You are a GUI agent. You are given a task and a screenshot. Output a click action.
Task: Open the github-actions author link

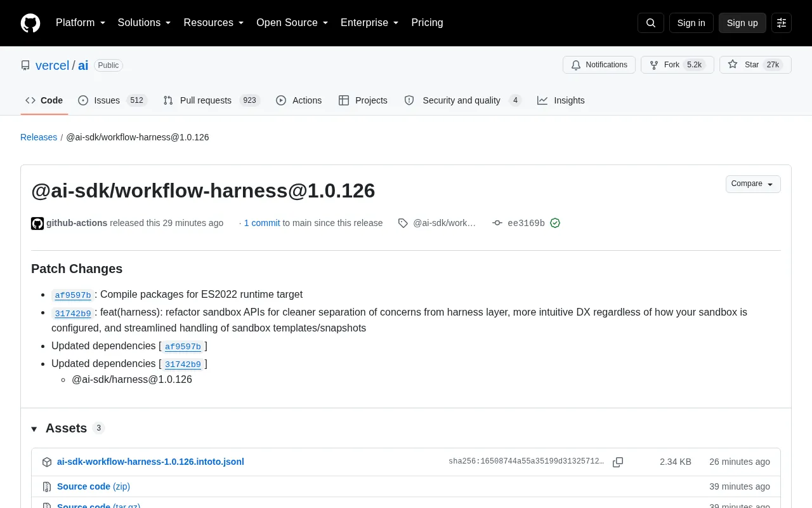77,223
